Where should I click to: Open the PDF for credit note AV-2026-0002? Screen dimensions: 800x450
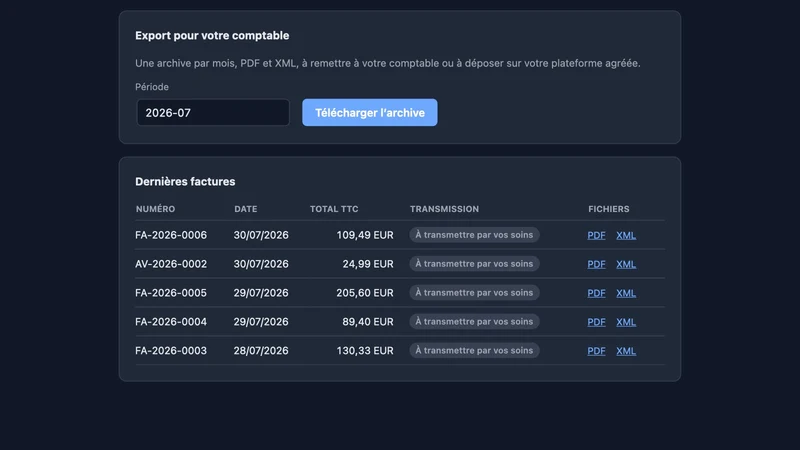596,264
